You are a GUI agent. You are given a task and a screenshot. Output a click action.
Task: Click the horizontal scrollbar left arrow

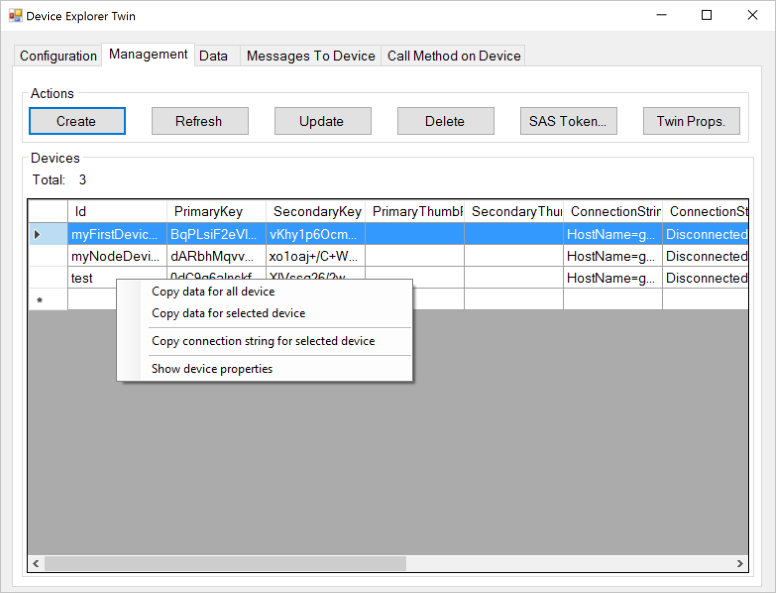point(36,563)
